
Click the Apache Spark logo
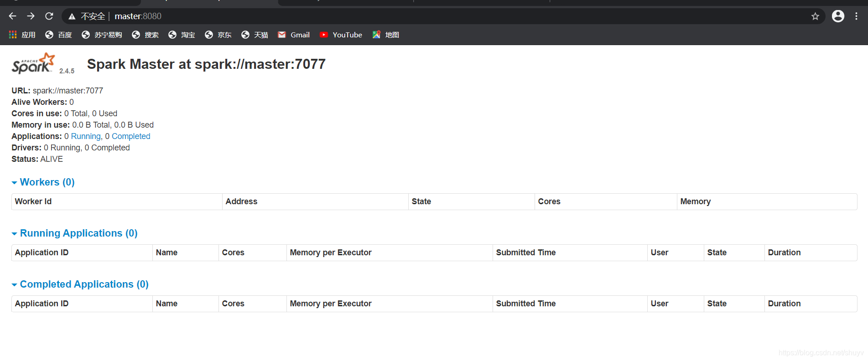[x=33, y=64]
